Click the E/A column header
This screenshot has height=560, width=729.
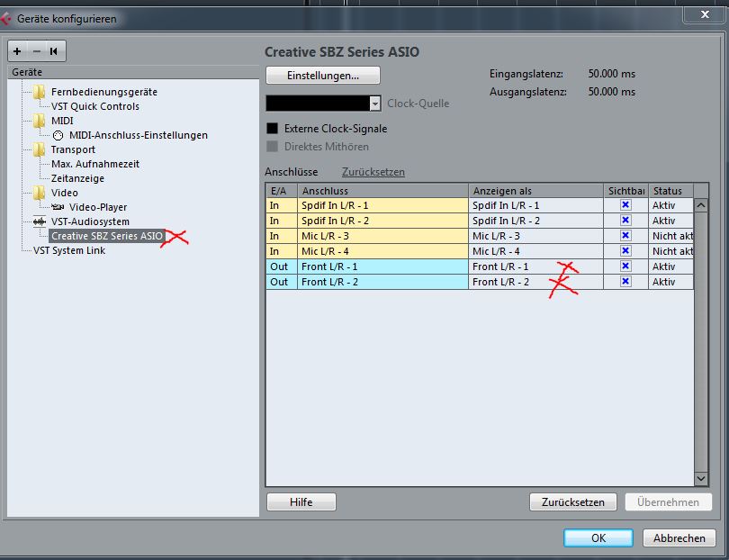[282, 191]
